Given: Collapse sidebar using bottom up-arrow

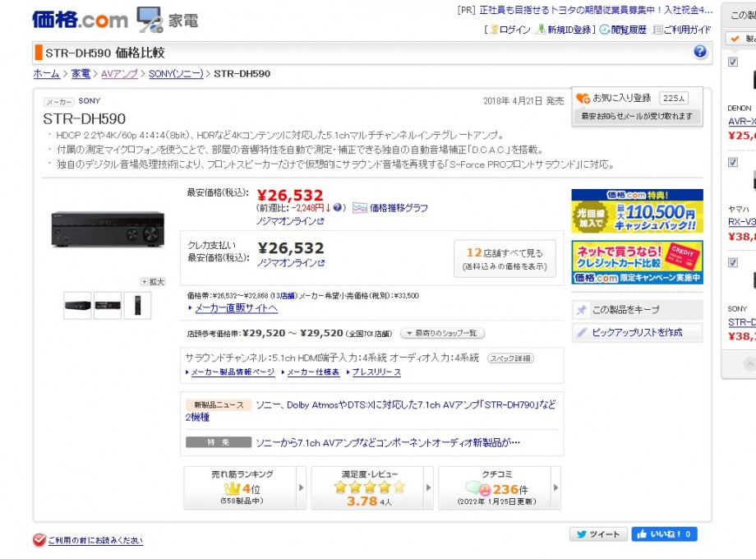Looking at the screenshot, I should [x=749, y=364].
